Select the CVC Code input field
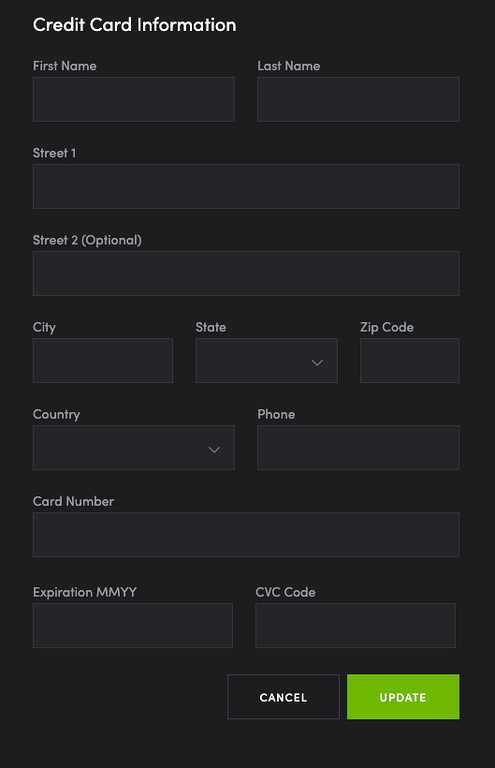The image size is (495, 768). pos(355,625)
